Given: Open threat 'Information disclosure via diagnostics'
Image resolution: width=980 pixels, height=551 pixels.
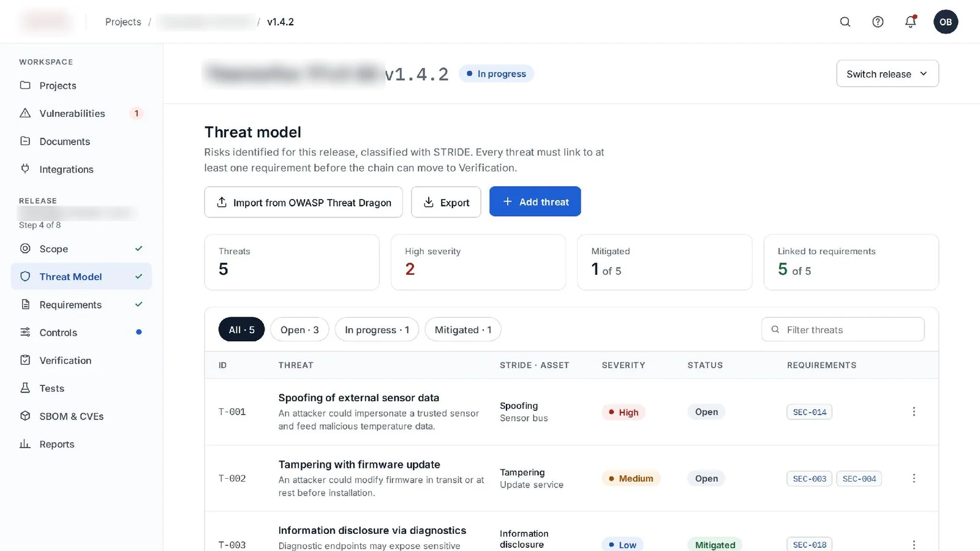Looking at the screenshot, I should click(372, 530).
